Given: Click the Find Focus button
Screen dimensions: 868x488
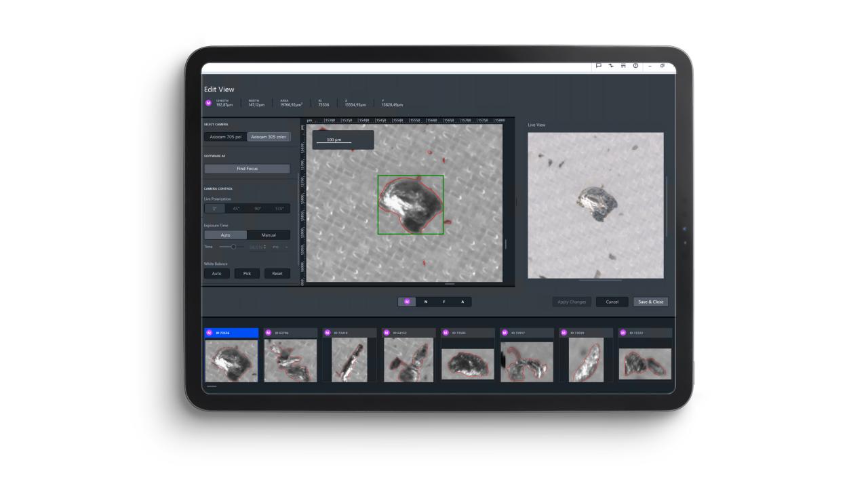Looking at the screenshot, I should (x=247, y=168).
